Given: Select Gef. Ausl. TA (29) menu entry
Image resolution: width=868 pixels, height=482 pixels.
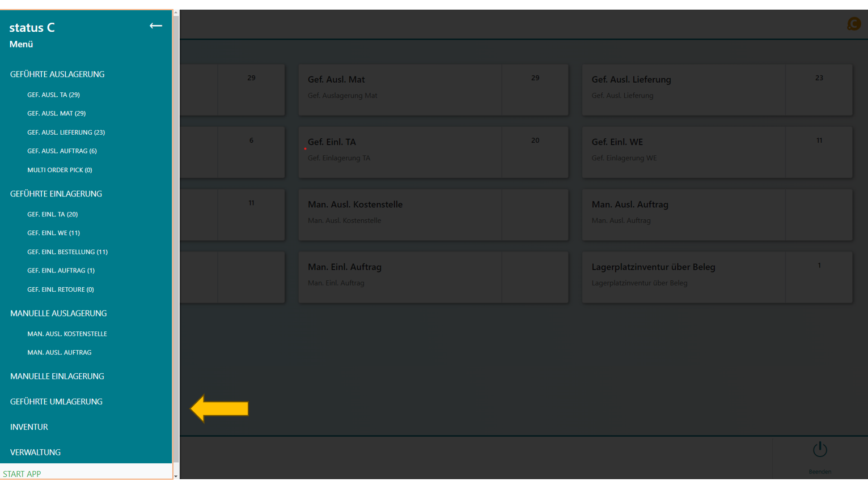Looking at the screenshot, I should point(53,95).
